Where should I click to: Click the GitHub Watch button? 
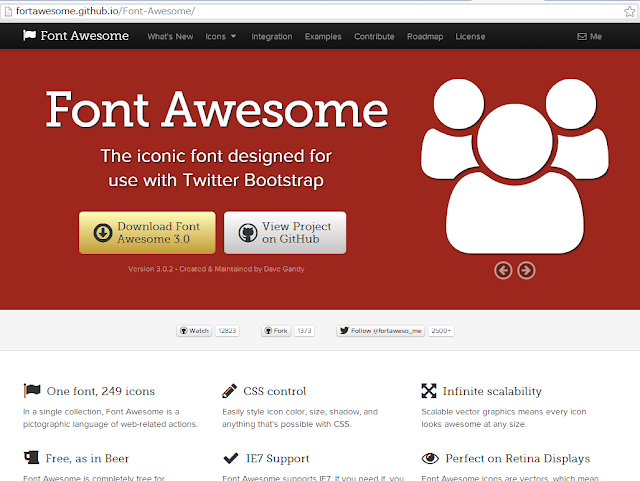click(194, 331)
